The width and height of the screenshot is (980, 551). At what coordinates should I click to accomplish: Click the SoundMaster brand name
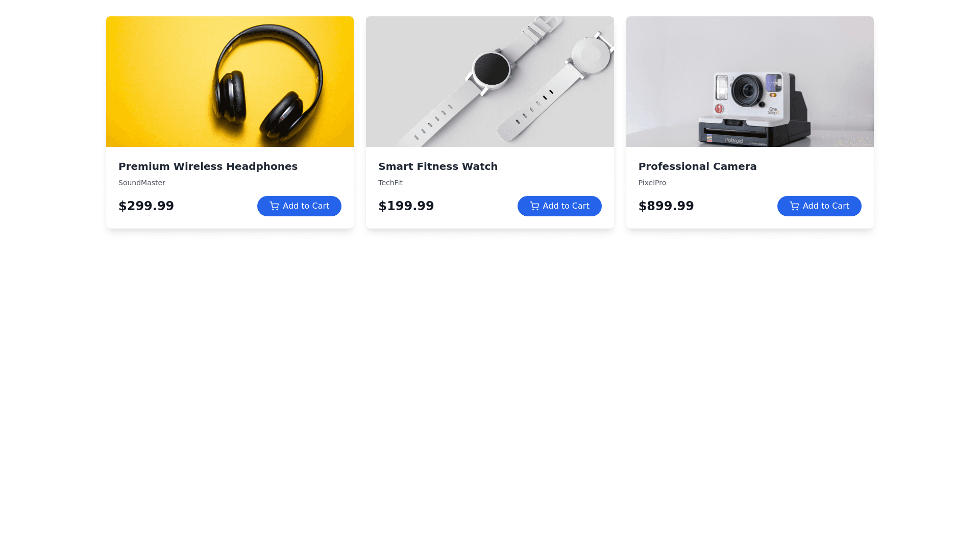pyautogui.click(x=142, y=183)
